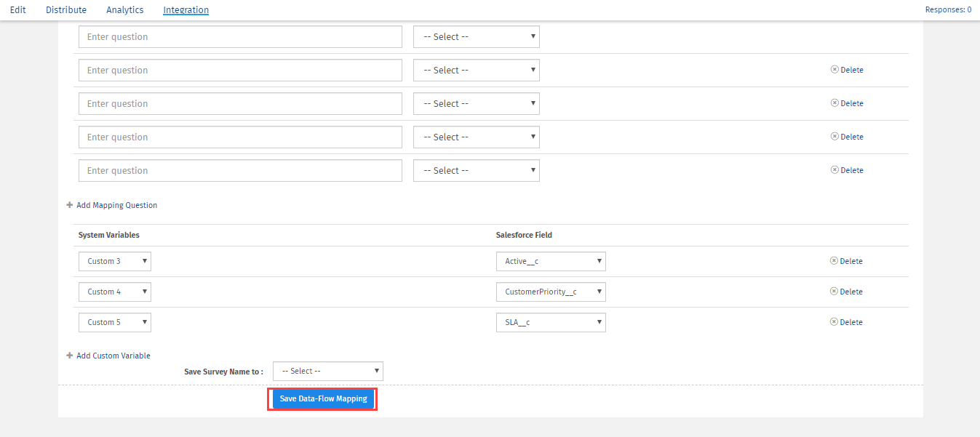Delete the Custom 4 variable row
Image resolution: width=980 pixels, height=437 pixels.
(846, 292)
